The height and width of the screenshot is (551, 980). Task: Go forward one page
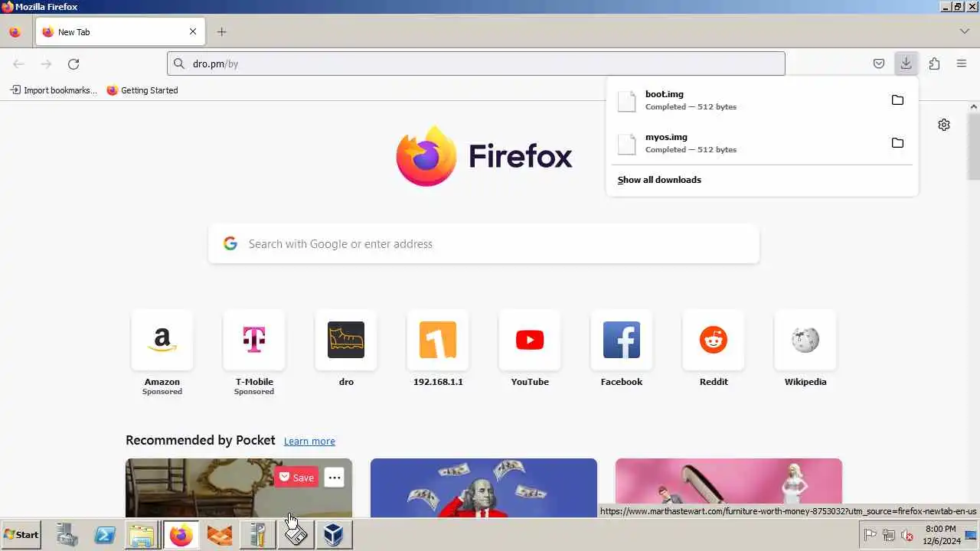(46, 64)
